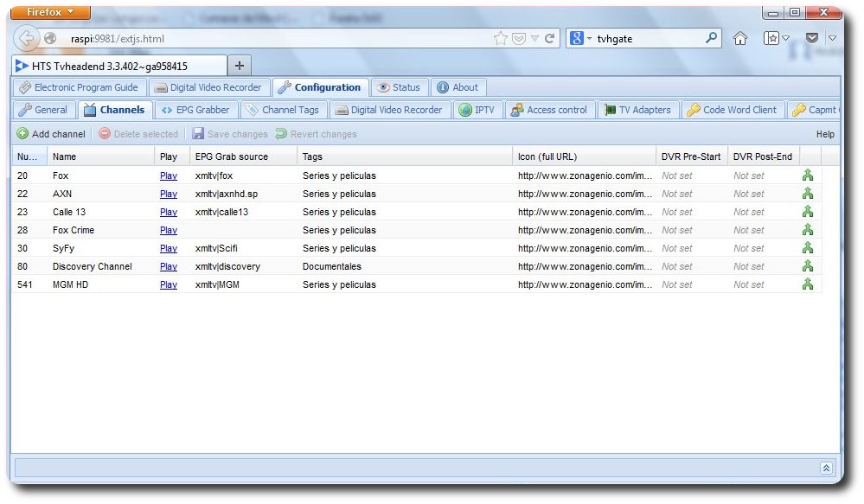Select the HTS Tvheadend browser tab
Screen dimensions: 864x504
119,66
